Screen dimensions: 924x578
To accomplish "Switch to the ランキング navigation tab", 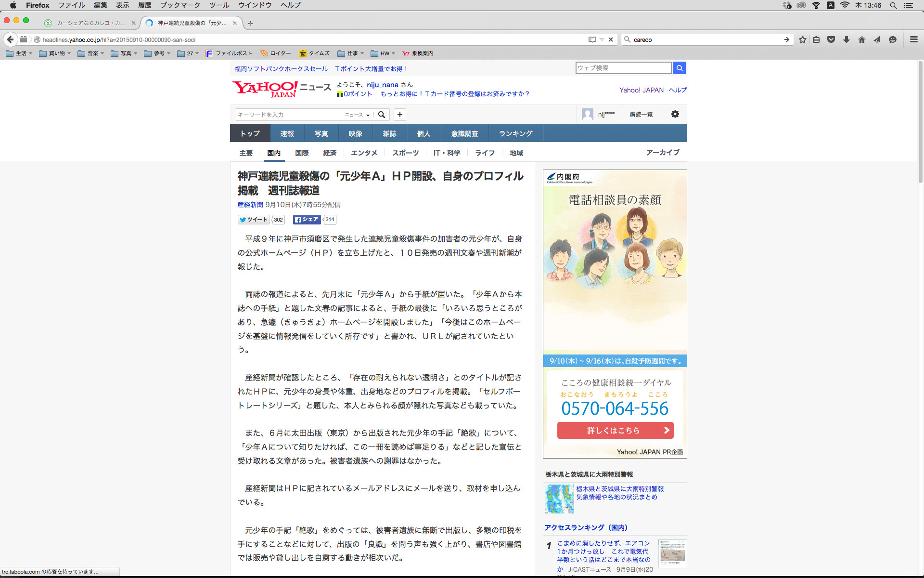I will (x=515, y=133).
